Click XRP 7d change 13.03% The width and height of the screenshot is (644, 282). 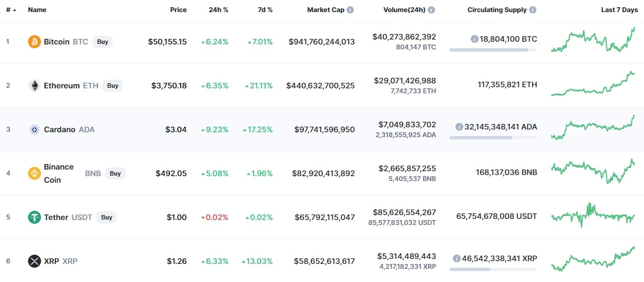(260, 262)
